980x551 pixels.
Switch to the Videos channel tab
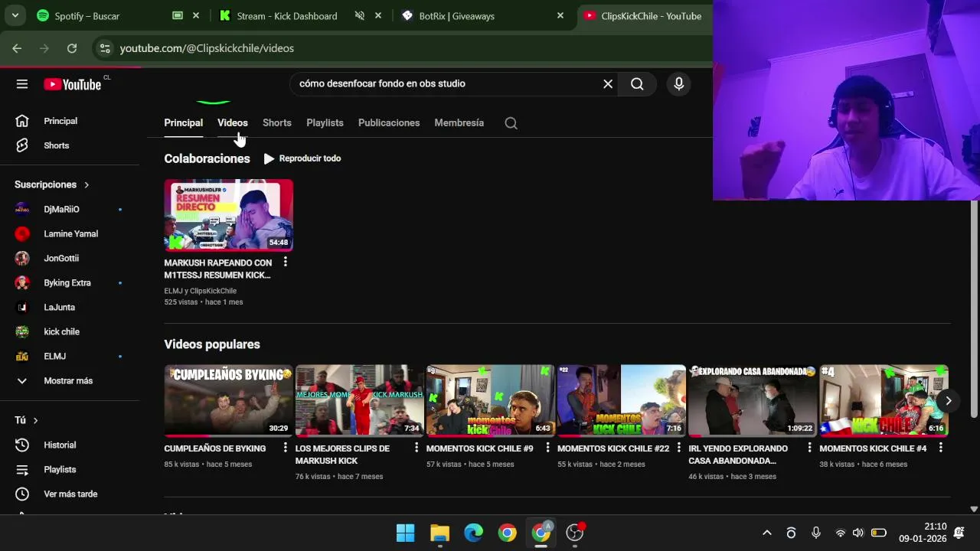click(233, 123)
